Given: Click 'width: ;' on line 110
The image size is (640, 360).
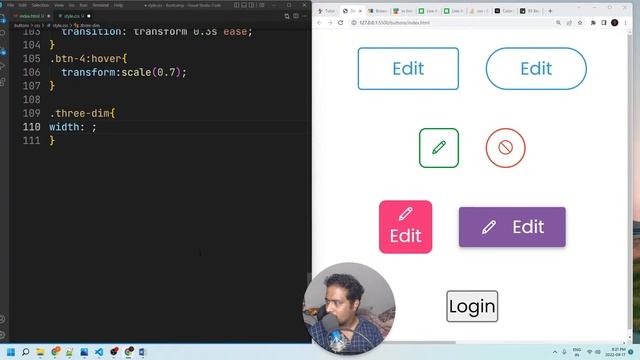Looking at the screenshot, I should tap(73, 127).
